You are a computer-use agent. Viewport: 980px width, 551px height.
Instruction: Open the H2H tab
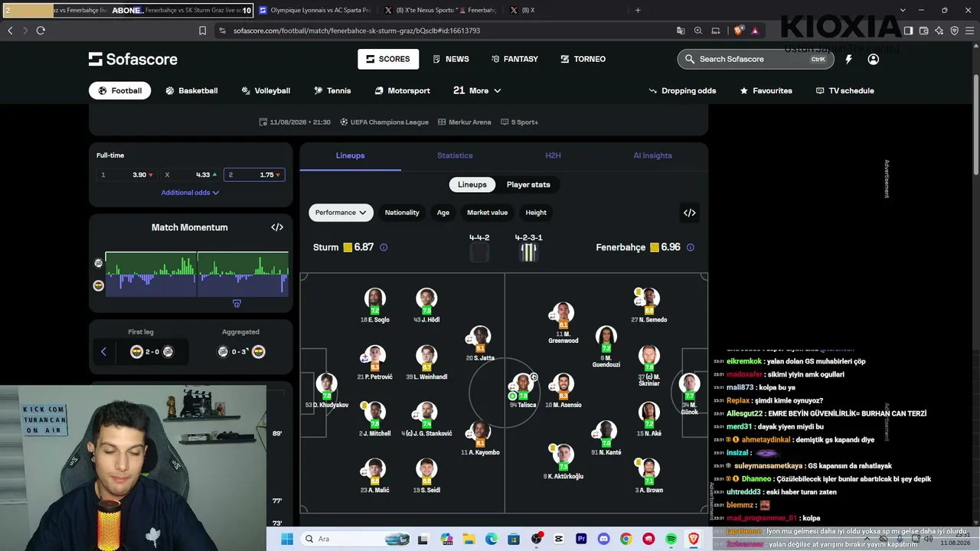[x=553, y=155]
